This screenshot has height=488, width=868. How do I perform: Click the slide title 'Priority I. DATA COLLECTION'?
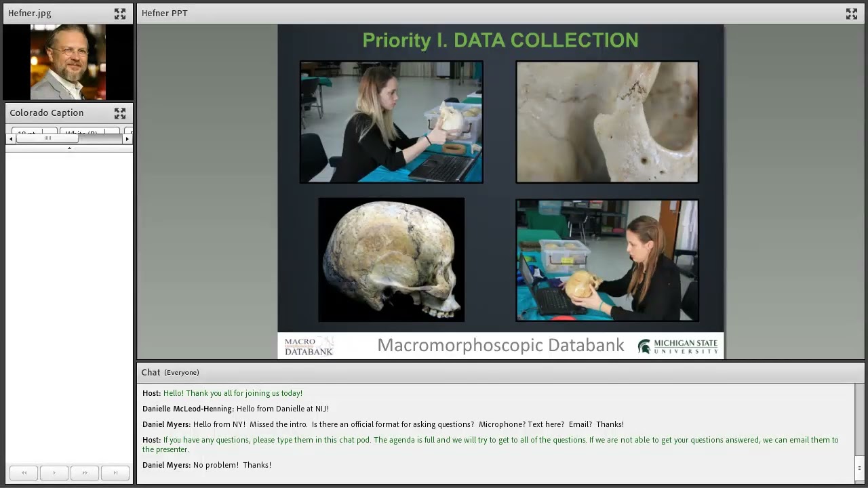click(500, 40)
